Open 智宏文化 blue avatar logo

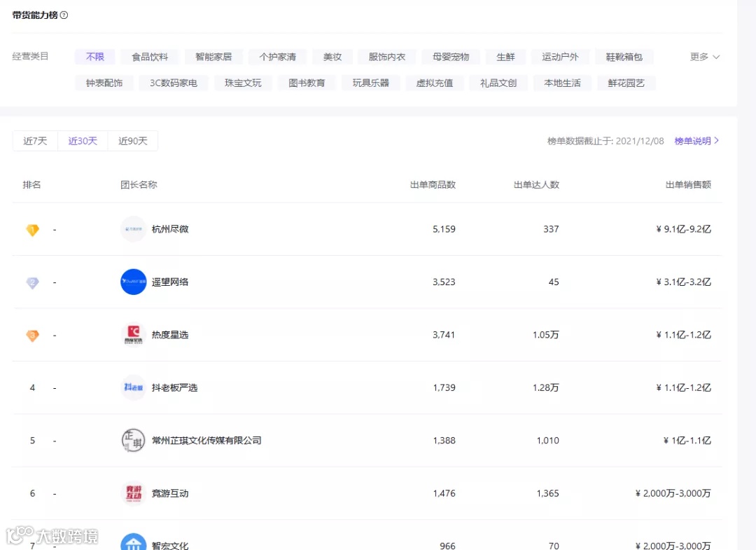coord(134,542)
